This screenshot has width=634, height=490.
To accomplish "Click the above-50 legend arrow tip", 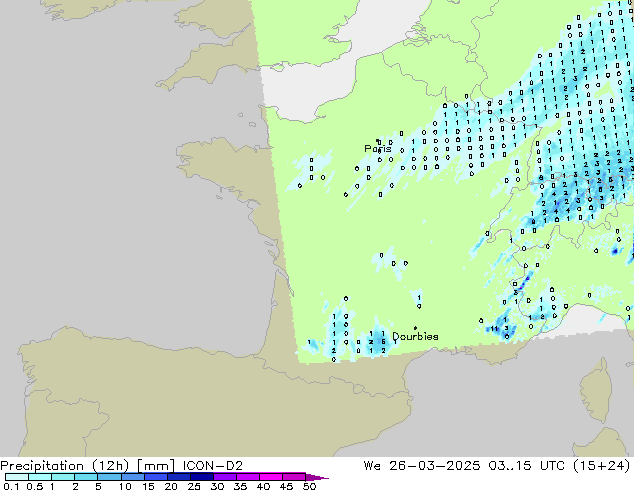I will coord(317,477).
